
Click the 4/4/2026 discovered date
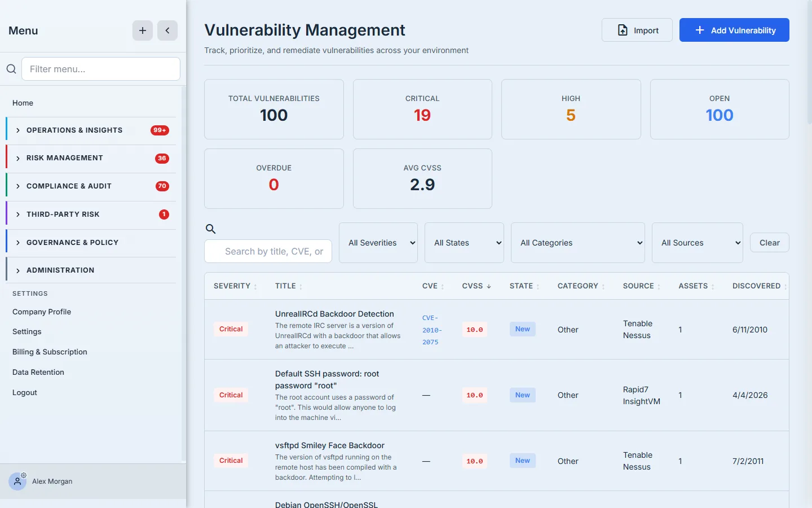(750, 395)
